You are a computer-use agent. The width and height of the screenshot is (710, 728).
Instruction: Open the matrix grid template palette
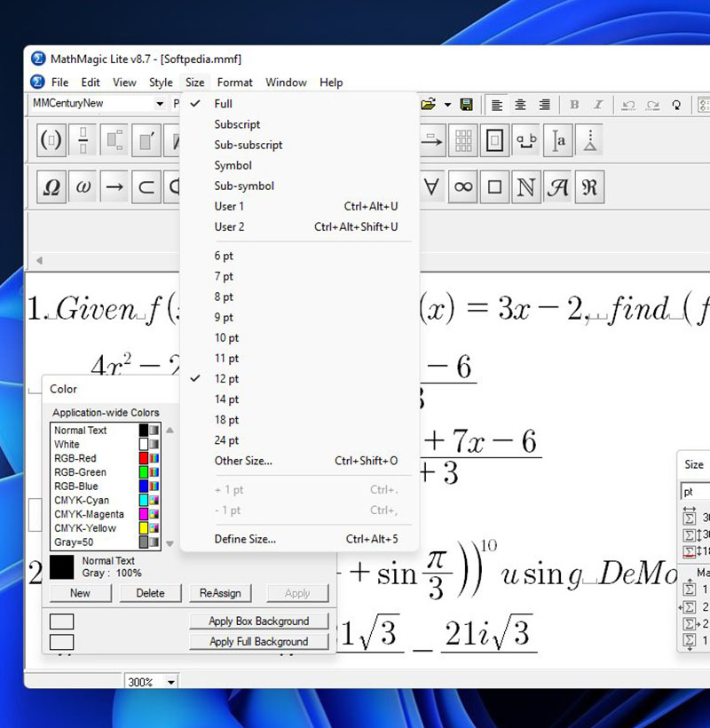click(462, 140)
